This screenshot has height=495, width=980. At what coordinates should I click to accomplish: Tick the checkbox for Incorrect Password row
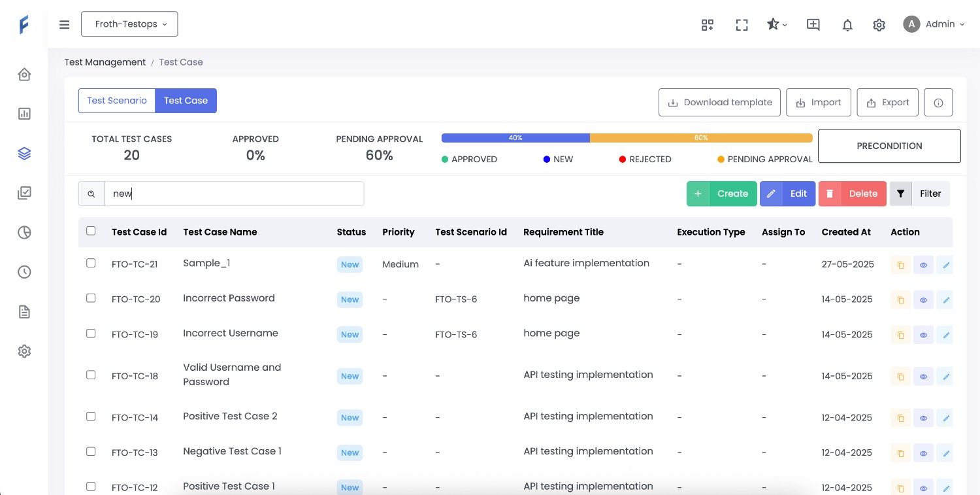coord(91,298)
